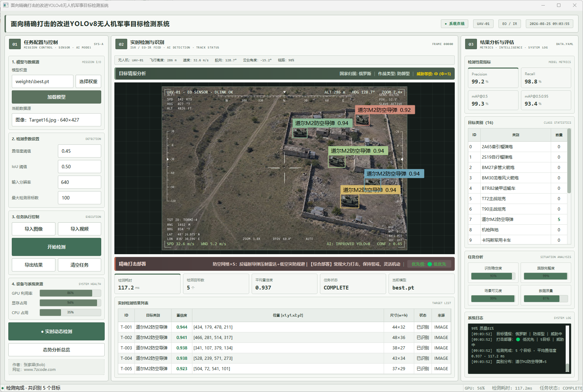Select result row T-001
Image resolution: width=583 pixels, height=392 pixels.
(x=284, y=327)
